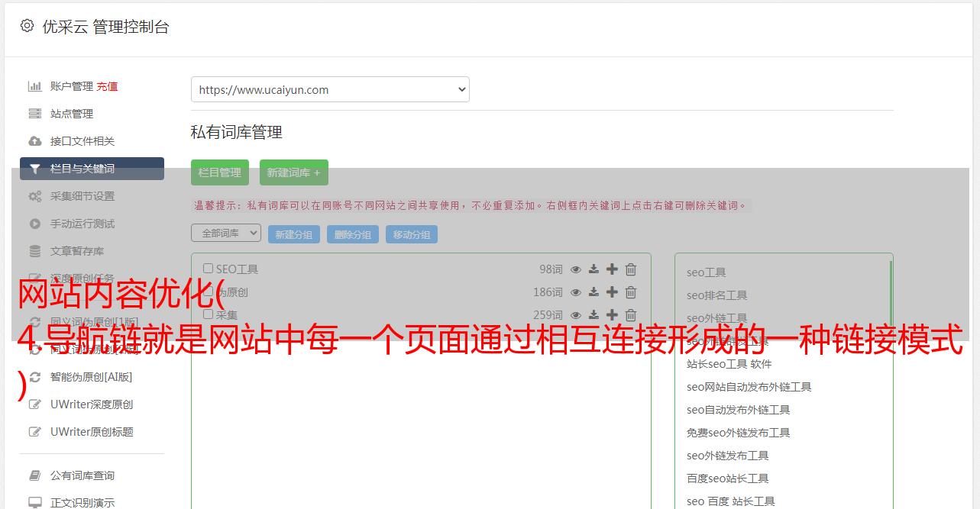Open UWriter原创标题 menu item
Screen dimensions: 980x509
coord(92,432)
